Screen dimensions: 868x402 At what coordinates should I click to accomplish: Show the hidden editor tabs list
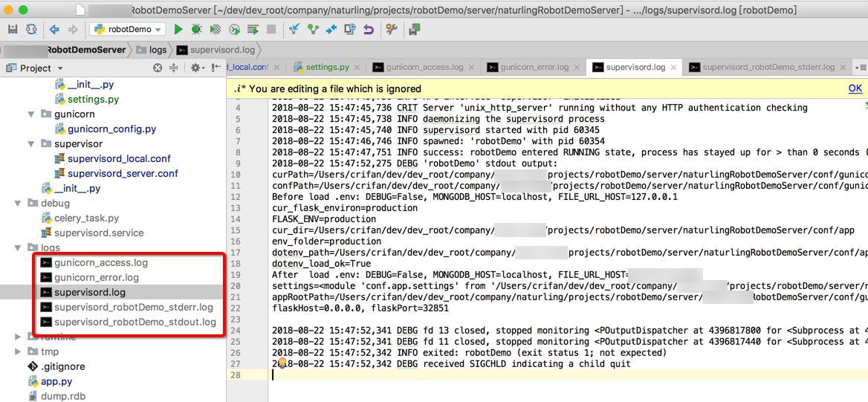pyautogui.click(x=861, y=67)
